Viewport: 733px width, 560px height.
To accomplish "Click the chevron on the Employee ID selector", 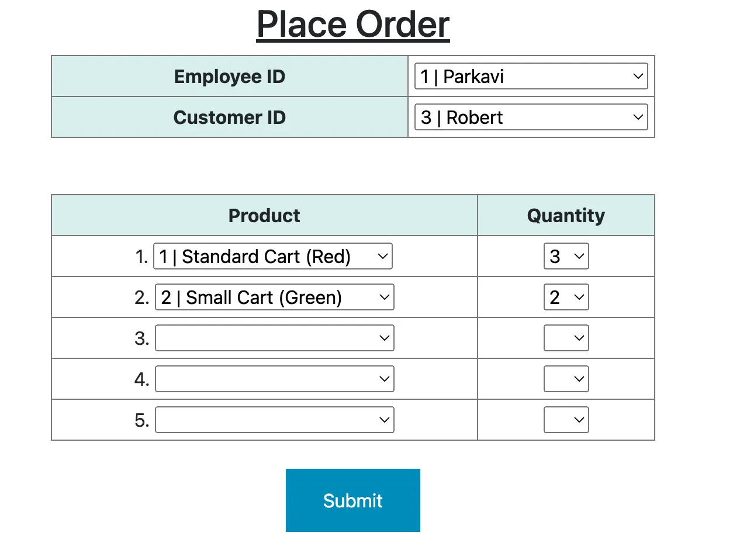I will [637, 76].
